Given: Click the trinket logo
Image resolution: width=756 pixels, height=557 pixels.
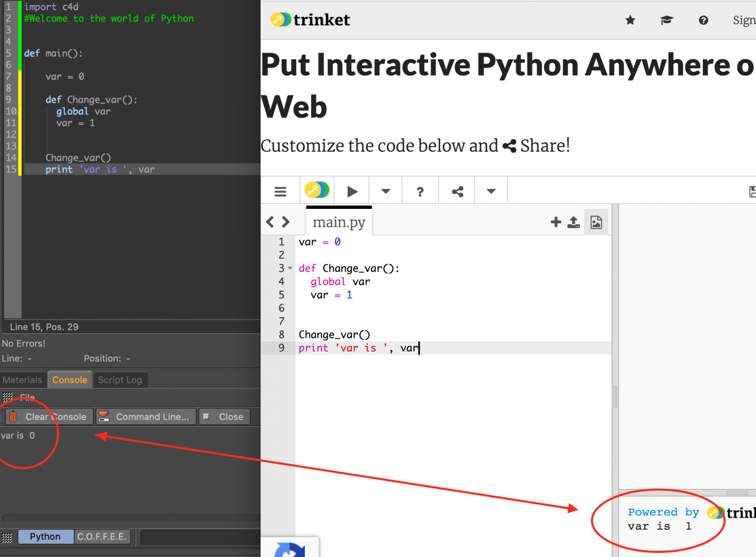Looking at the screenshot, I should [x=310, y=20].
